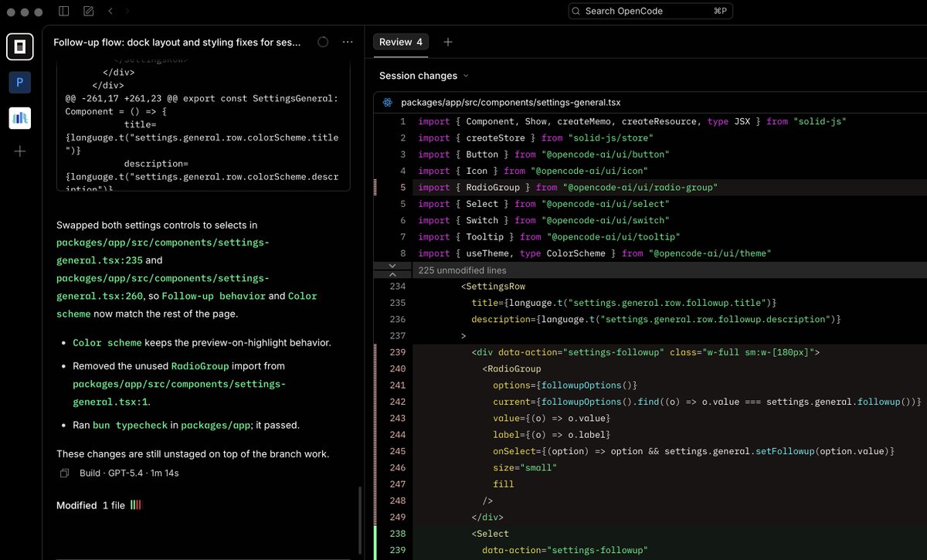Copy the response using the icon beside Build
927x560 pixels.
[65, 473]
